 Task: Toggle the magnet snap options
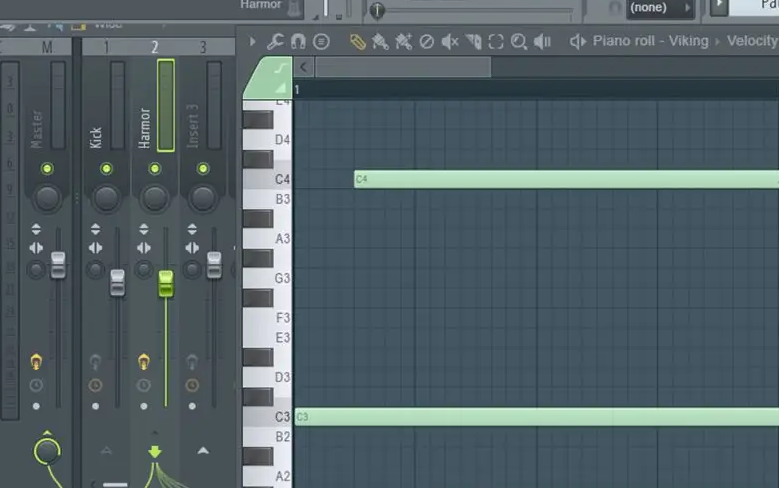(298, 41)
